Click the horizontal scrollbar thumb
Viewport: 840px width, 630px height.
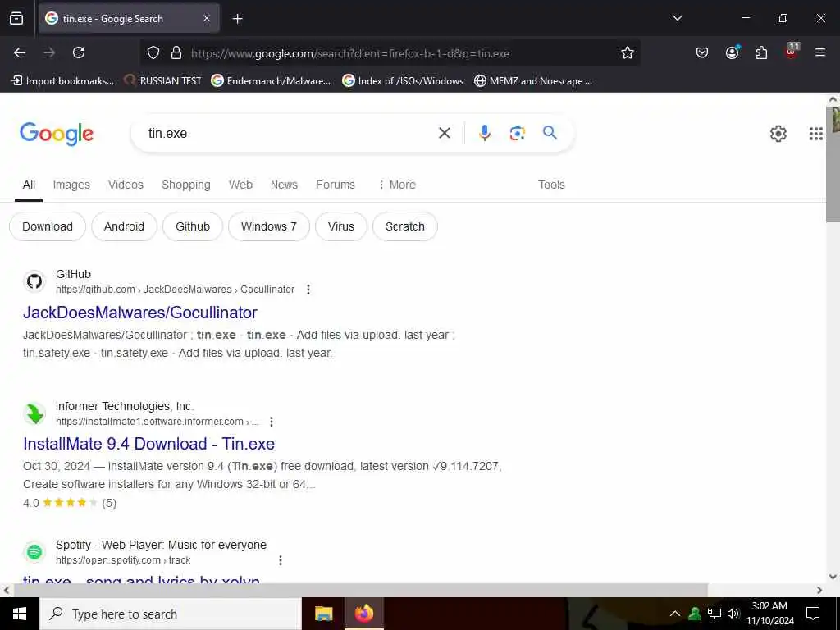(x=361, y=590)
